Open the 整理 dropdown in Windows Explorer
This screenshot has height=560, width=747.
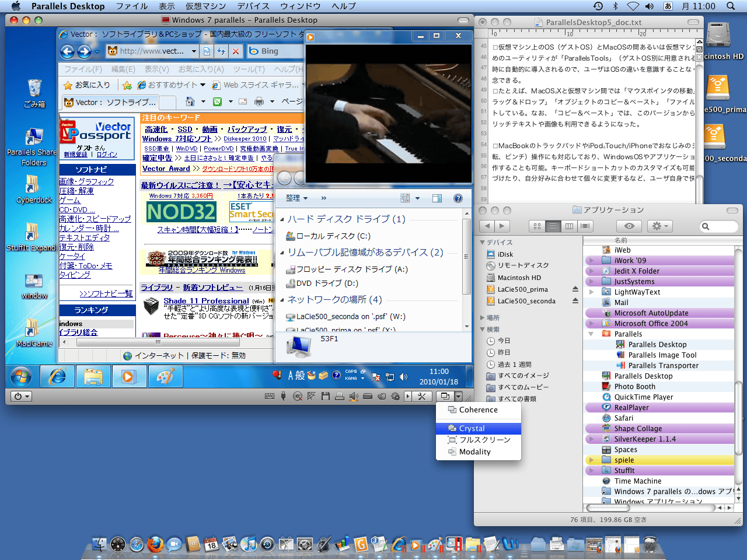pyautogui.click(x=296, y=198)
